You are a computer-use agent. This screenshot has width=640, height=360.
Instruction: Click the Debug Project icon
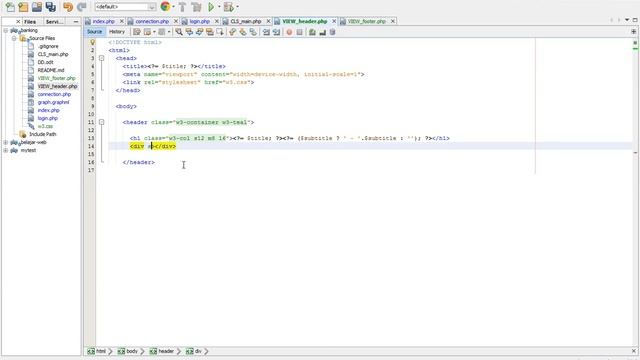pyautogui.click(x=229, y=7)
